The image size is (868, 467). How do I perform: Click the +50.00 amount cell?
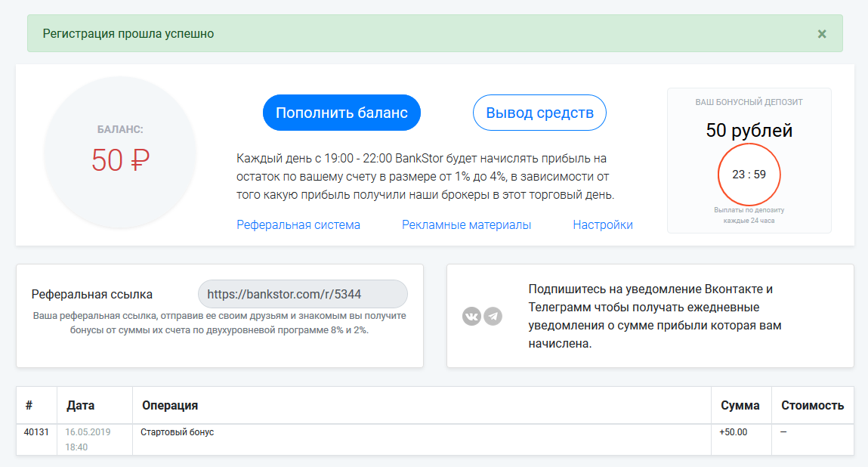tap(734, 432)
